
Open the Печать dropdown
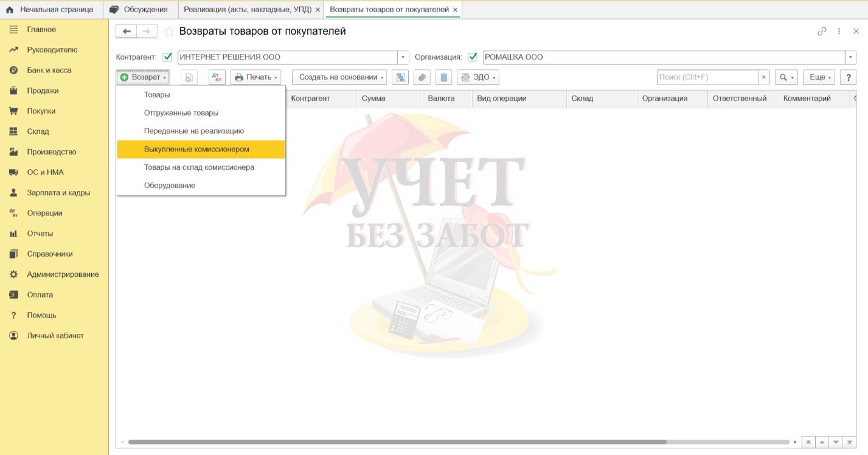(x=256, y=77)
